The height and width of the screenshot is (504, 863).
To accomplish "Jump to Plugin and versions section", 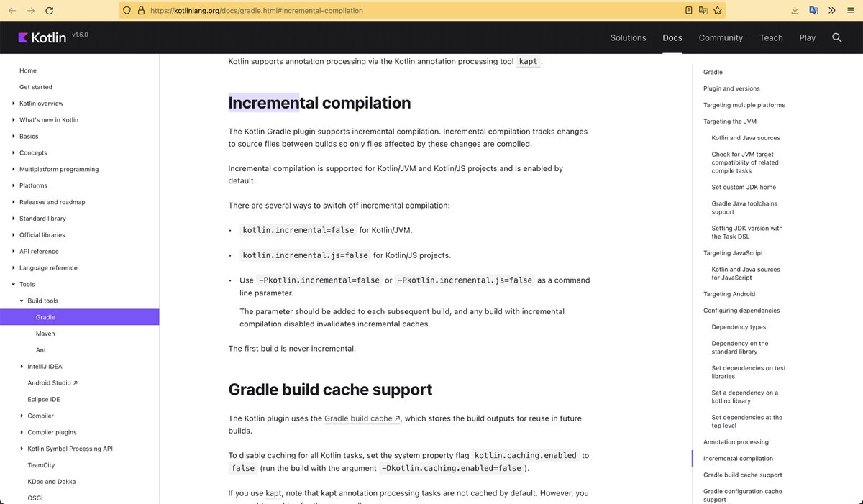I will point(731,88).
